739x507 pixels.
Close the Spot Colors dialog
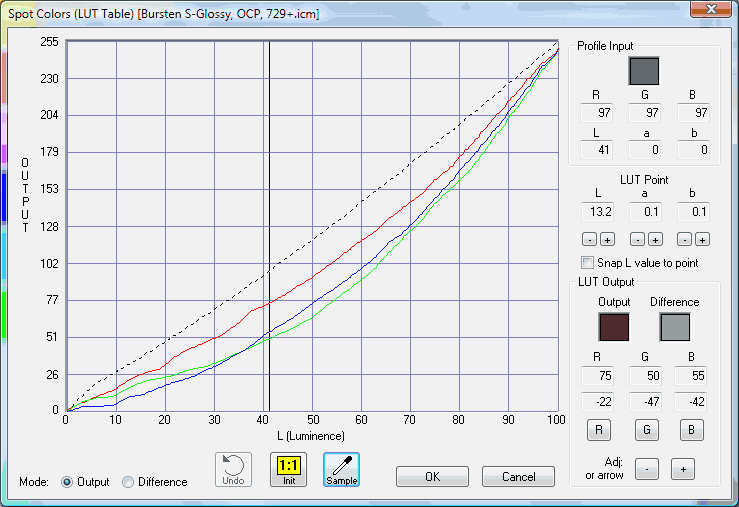point(711,9)
